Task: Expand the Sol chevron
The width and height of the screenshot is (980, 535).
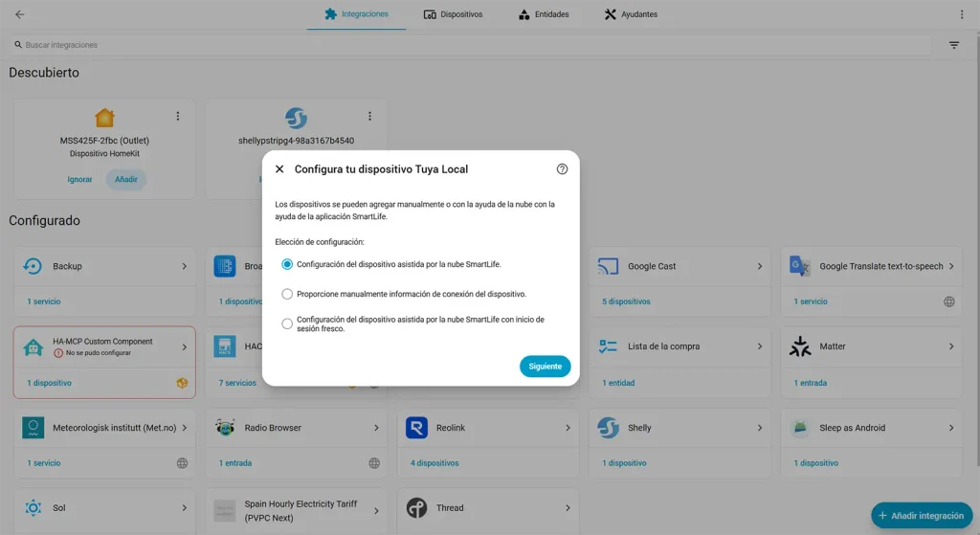Action: pyautogui.click(x=185, y=508)
